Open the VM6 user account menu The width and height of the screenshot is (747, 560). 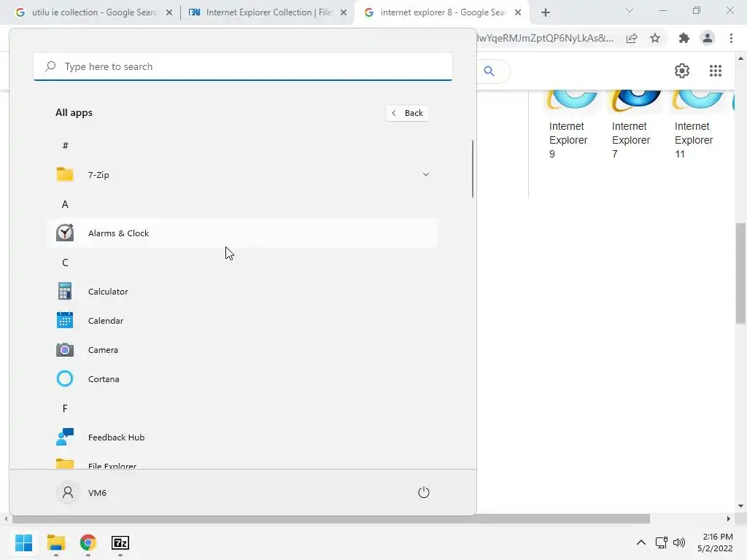point(82,492)
